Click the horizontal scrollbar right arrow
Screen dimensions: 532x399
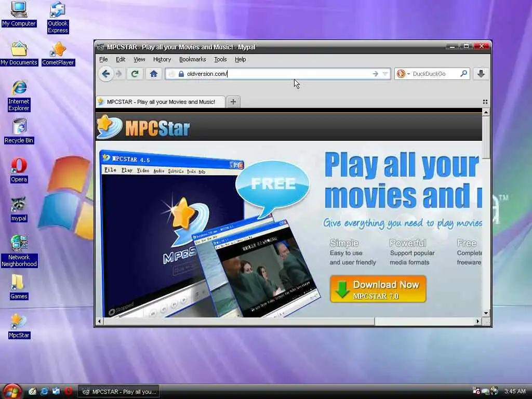click(x=478, y=321)
